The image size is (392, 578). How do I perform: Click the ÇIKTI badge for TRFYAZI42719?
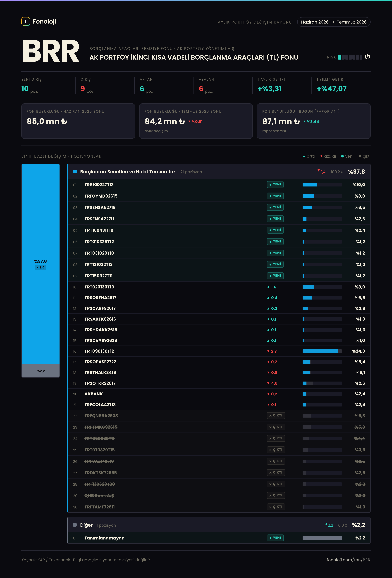(276, 461)
